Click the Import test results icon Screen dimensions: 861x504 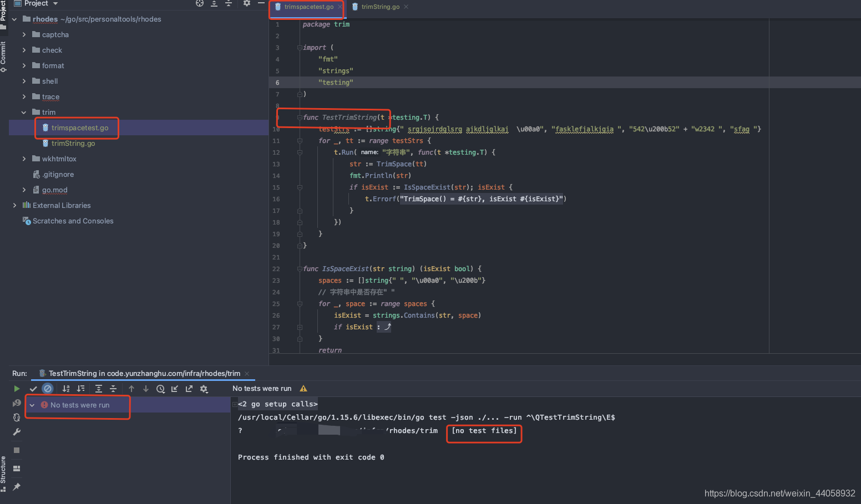tap(175, 388)
